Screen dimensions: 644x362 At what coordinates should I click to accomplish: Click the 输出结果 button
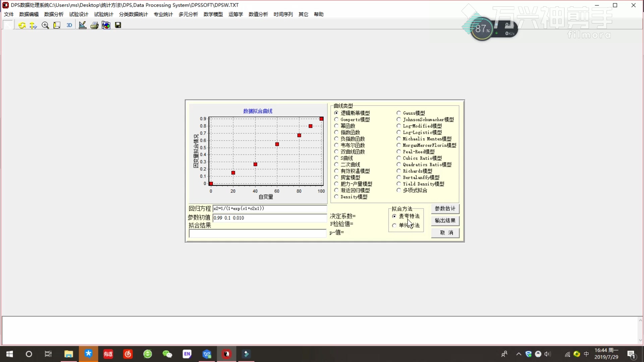(445, 221)
